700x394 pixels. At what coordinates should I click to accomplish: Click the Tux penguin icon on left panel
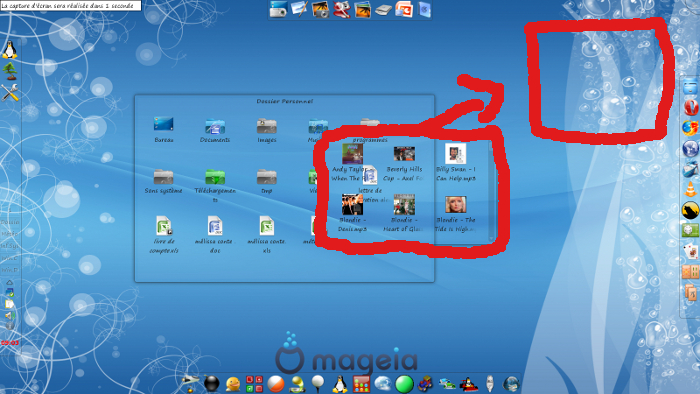tap(9, 50)
